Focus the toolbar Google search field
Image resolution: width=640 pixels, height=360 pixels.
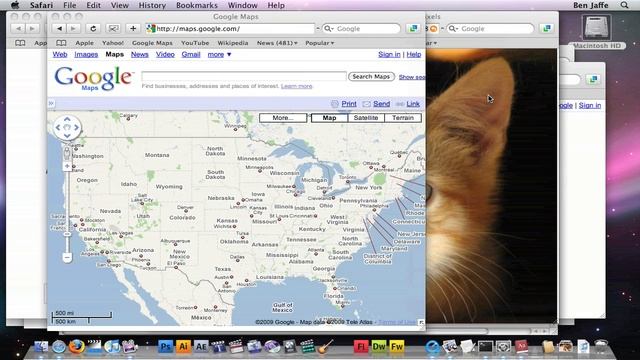[361, 29]
